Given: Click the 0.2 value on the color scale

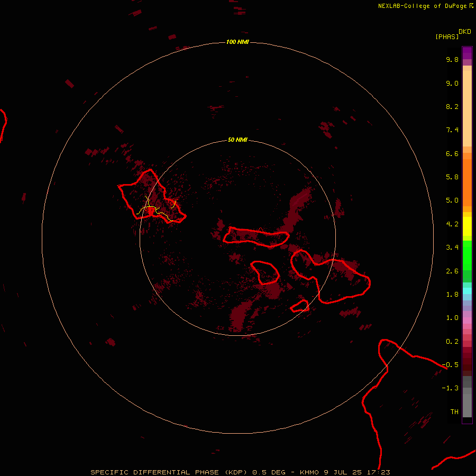Looking at the screenshot, I should (452, 342).
